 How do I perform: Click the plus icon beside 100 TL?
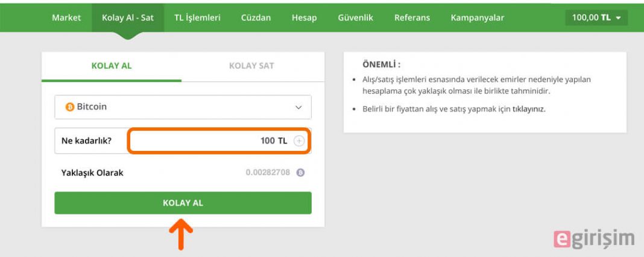pyautogui.click(x=299, y=141)
